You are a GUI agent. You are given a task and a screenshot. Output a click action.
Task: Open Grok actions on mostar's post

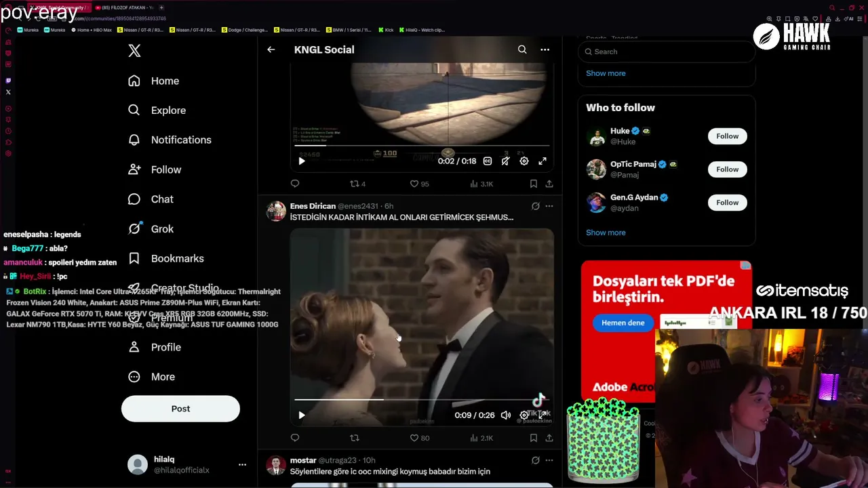point(535,460)
